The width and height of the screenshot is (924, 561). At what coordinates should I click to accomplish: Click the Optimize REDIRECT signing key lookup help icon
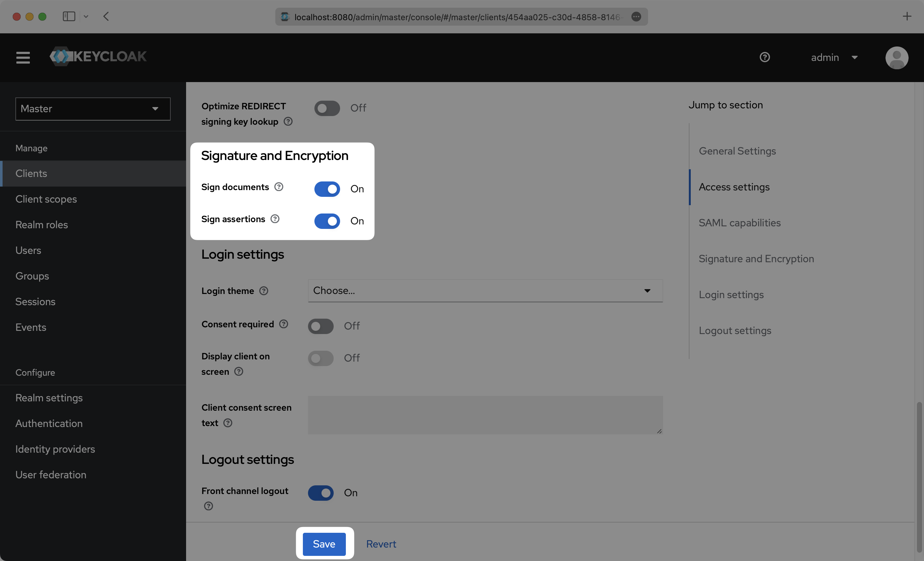288,121
